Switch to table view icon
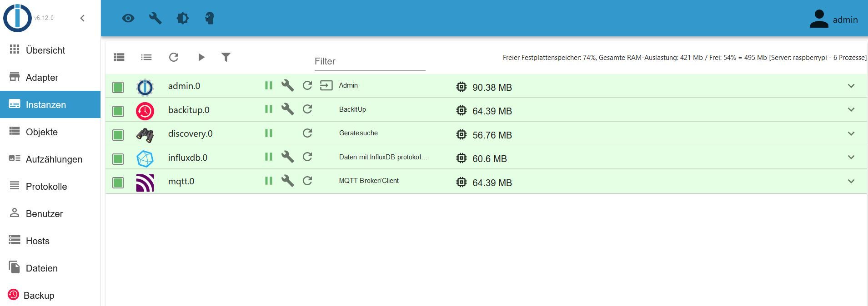This screenshot has height=306, width=868. [119, 57]
